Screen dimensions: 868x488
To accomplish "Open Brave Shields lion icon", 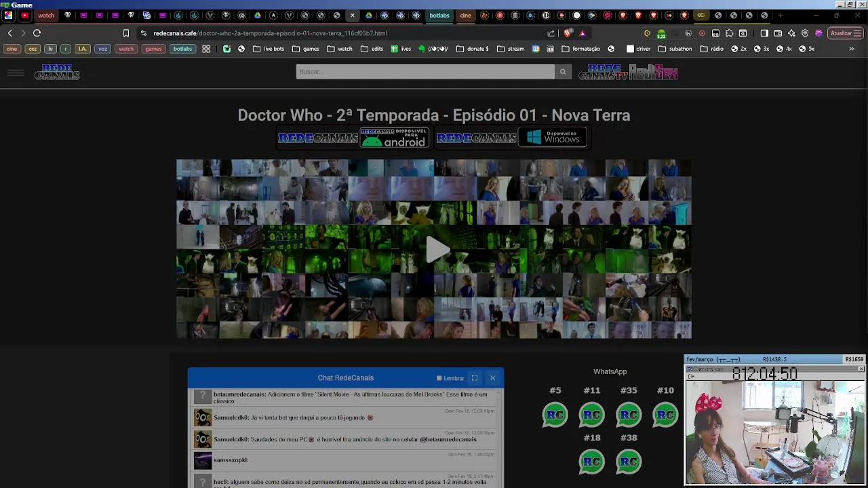I will coord(568,33).
